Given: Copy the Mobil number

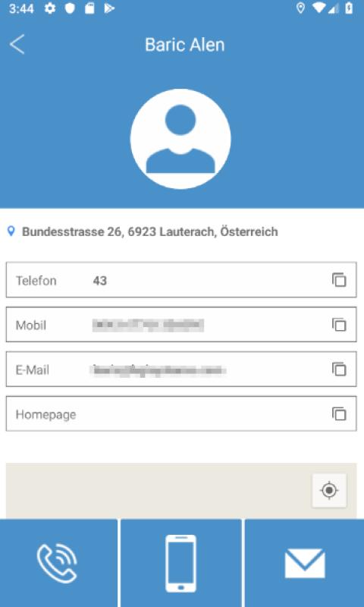Looking at the screenshot, I should pyautogui.click(x=339, y=325).
